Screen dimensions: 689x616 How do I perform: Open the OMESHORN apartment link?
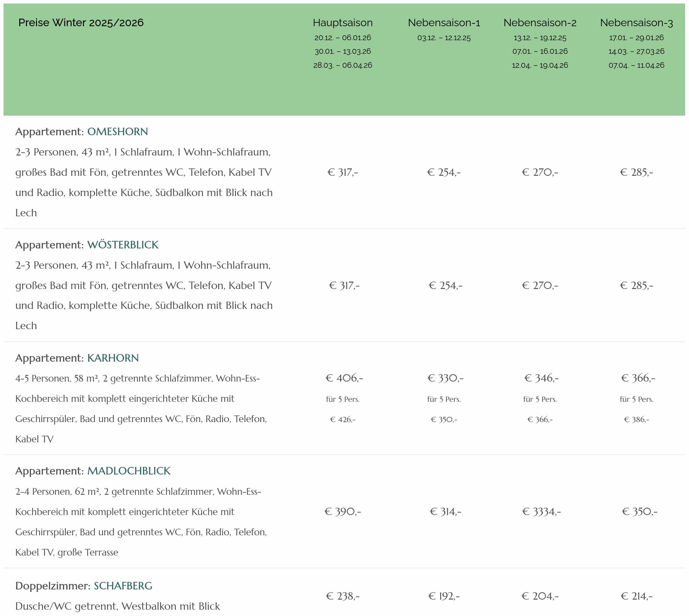pos(117,132)
